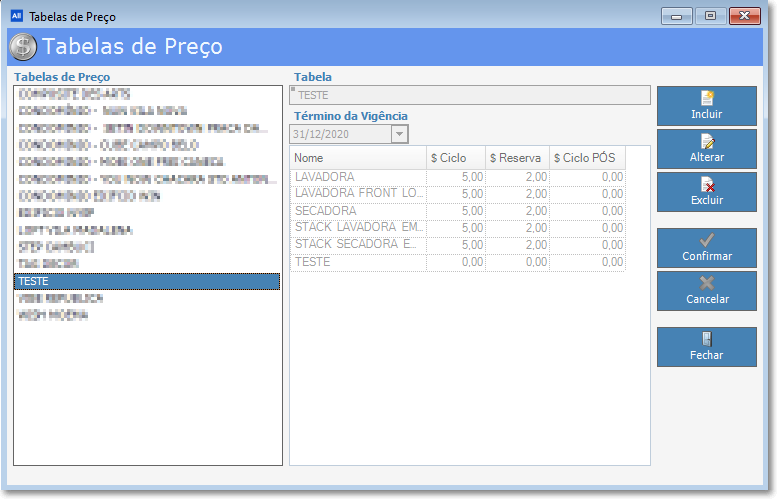Maximize the Tabelas de Preço window
The image size is (777, 499).
point(710,17)
